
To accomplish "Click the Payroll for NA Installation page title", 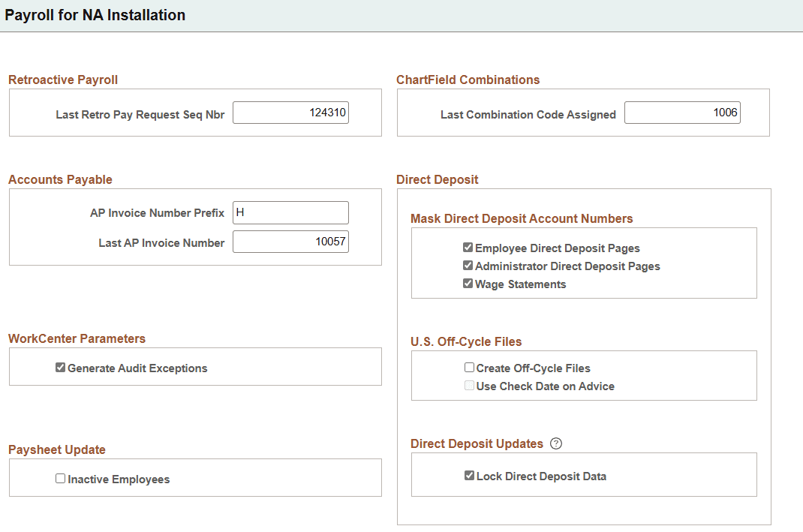I will point(95,15).
